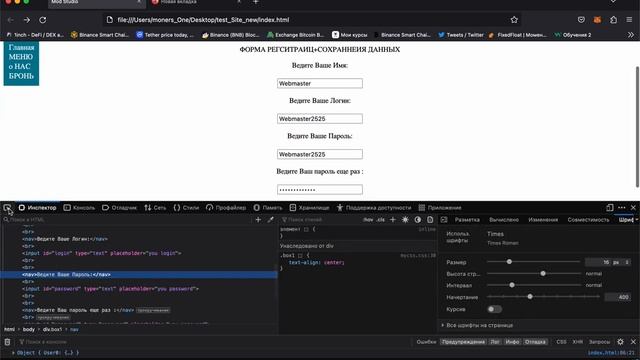Open the Память memory tab
640x360 pixels.
click(x=268, y=208)
